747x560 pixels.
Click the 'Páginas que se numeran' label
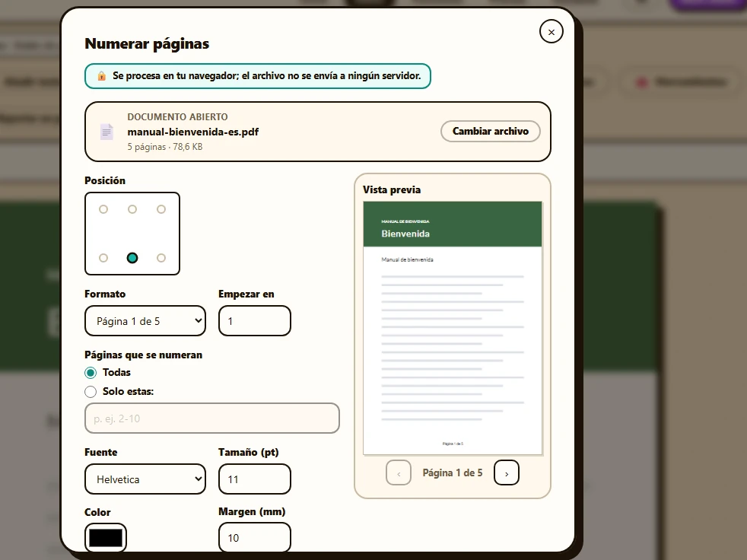[x=144, y=355]
